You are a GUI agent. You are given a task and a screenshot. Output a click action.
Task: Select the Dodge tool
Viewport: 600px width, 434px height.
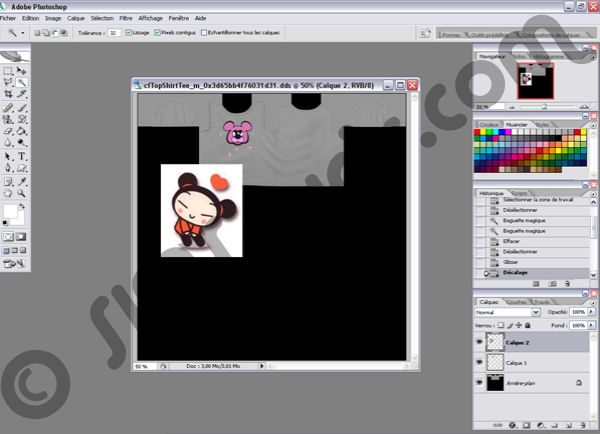tap(21, 142)
